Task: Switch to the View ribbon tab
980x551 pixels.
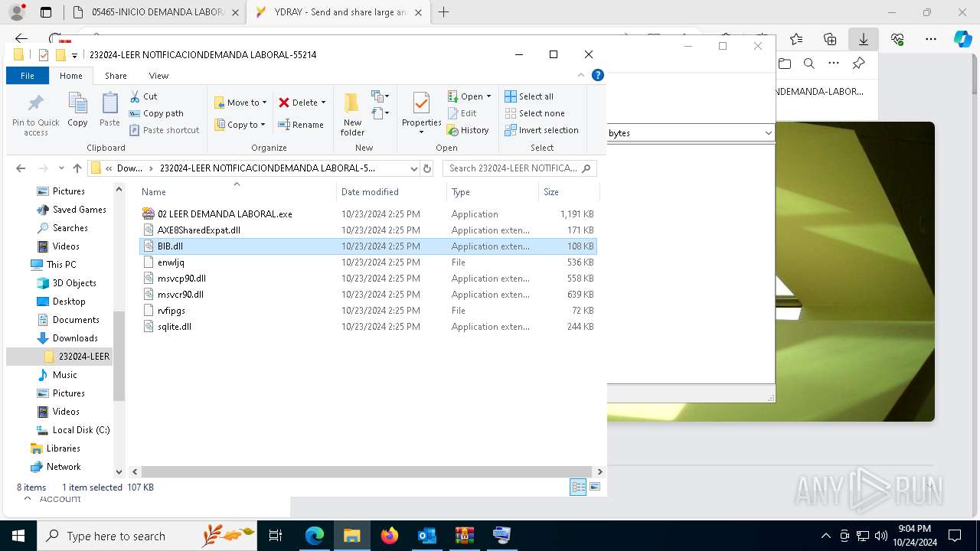Action: pyautogui.click(x=158, y=76)
